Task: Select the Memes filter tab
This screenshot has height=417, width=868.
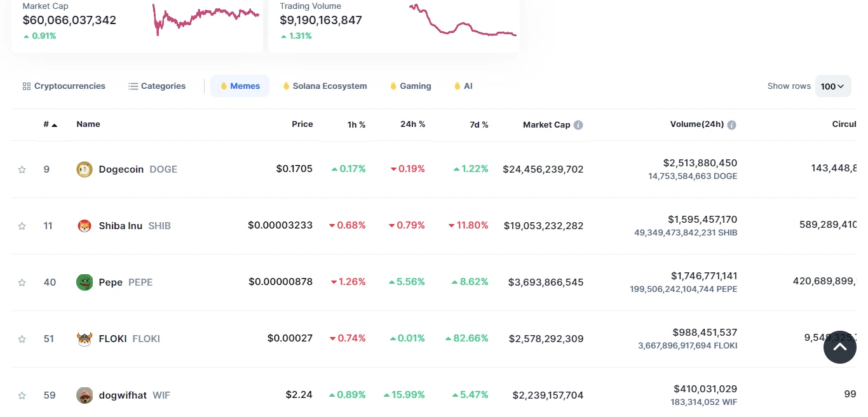Action: point(240,86)
